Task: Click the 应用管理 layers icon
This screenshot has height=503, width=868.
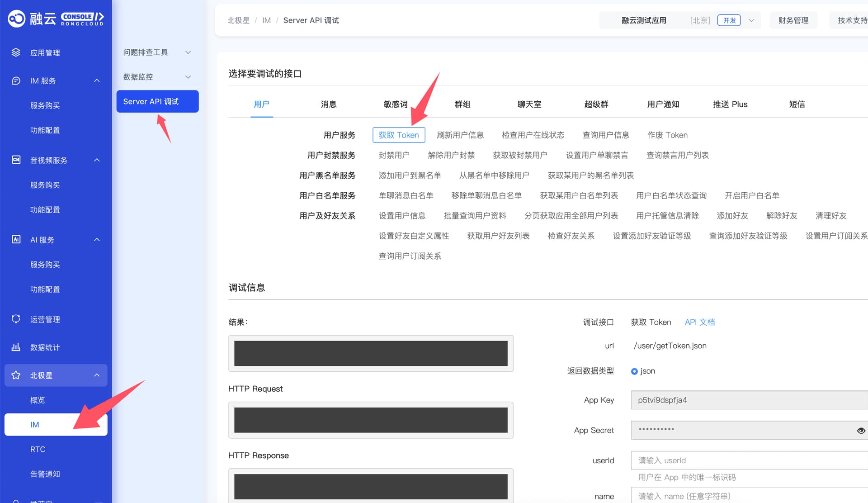Action: 16,52
